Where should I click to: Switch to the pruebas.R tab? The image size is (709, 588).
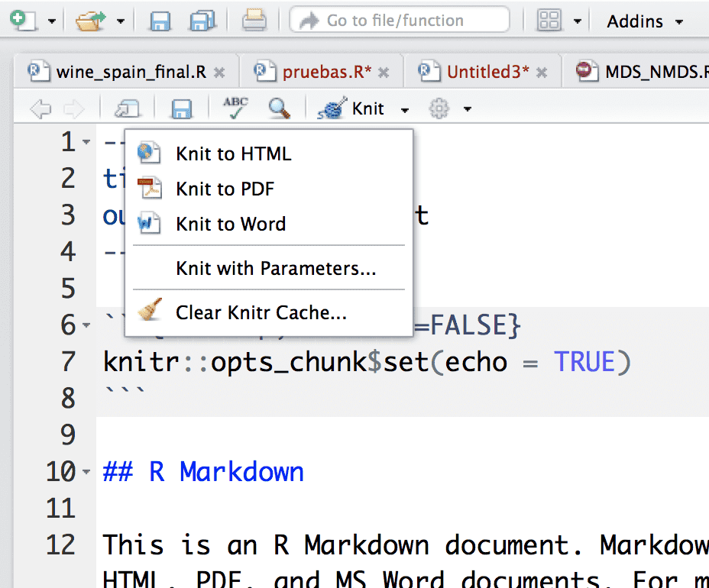tap(326, 72)
